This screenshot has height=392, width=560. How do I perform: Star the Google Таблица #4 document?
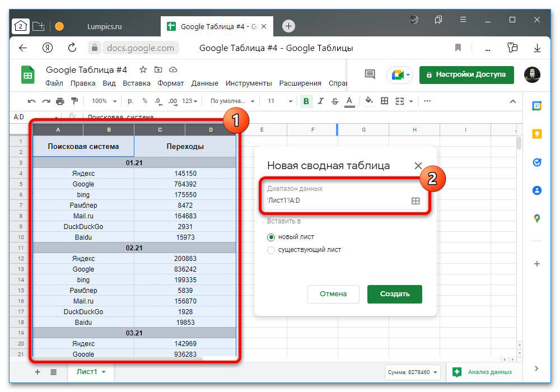click(x=143, y=69)
